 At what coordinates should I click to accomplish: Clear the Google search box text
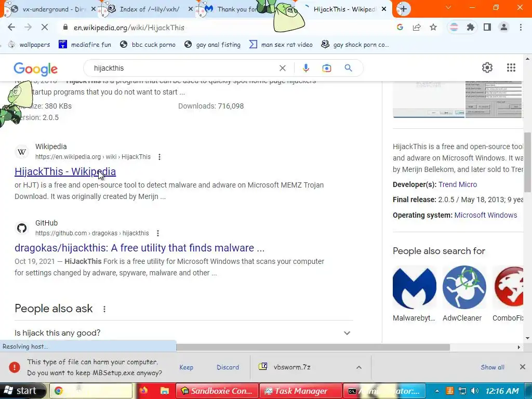point(282,68)
